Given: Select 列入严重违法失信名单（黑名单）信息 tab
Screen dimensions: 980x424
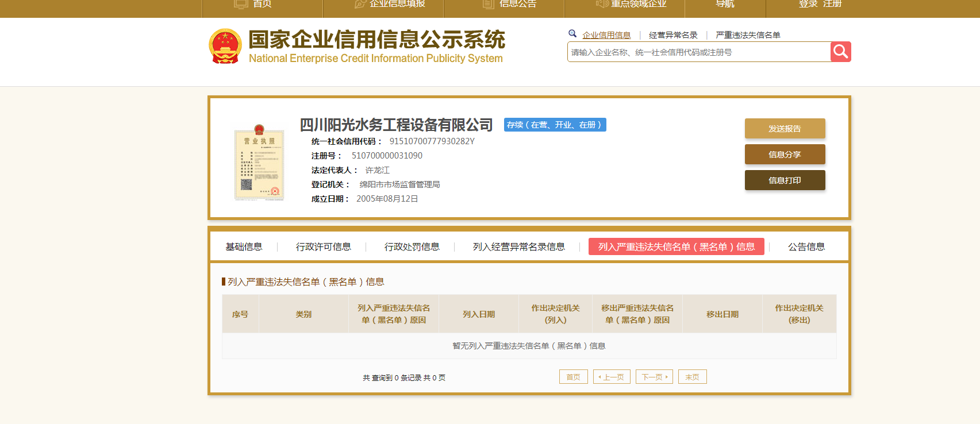Looking at the screenshot, I should pyautogui.click(x=677, y=246).
